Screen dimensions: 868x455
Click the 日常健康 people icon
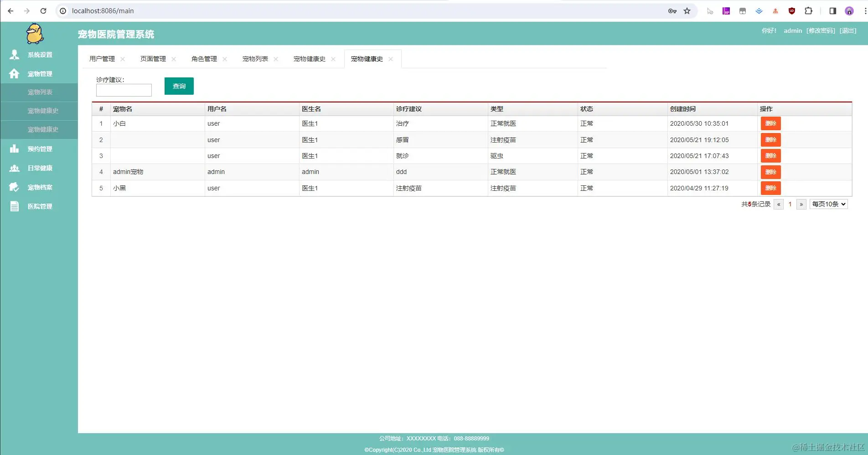click(x=15, y=168)
